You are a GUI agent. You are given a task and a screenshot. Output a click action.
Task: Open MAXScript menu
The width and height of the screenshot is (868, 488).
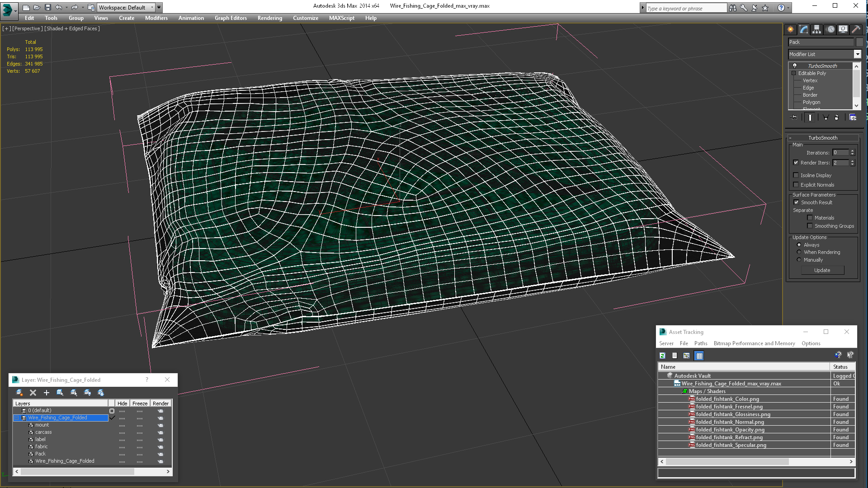(x=342, y=18)
